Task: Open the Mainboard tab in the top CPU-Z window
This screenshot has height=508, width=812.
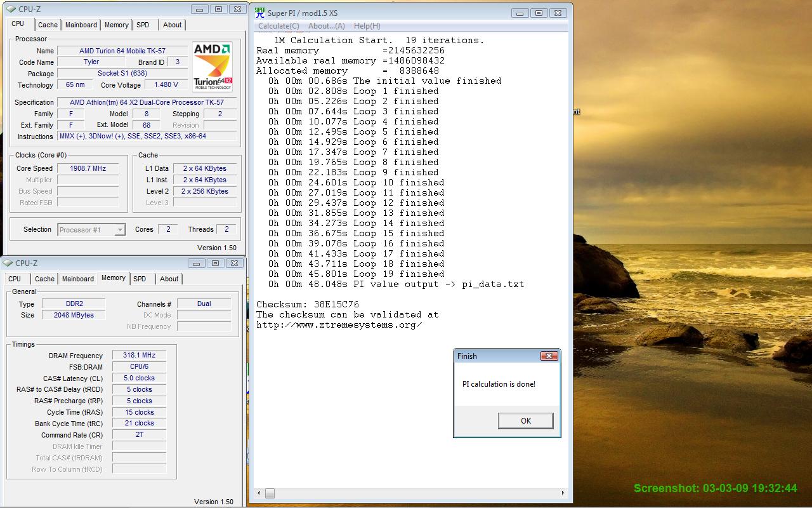Action: click(x=81, y=25)
